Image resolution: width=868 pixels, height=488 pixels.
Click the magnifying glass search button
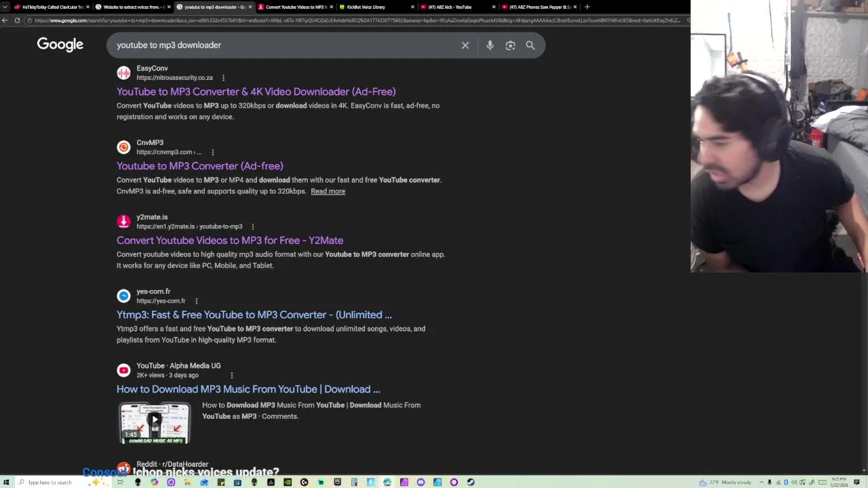coord(530,45)
